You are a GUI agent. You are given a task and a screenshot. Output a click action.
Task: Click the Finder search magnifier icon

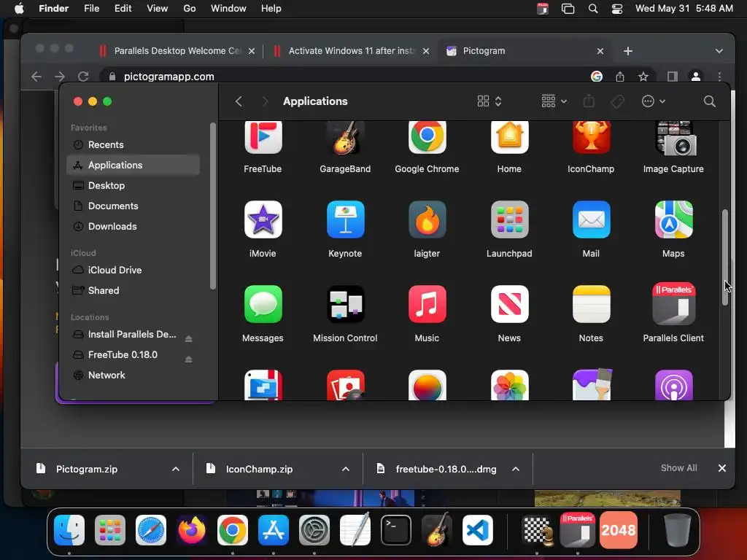(709, 101)
